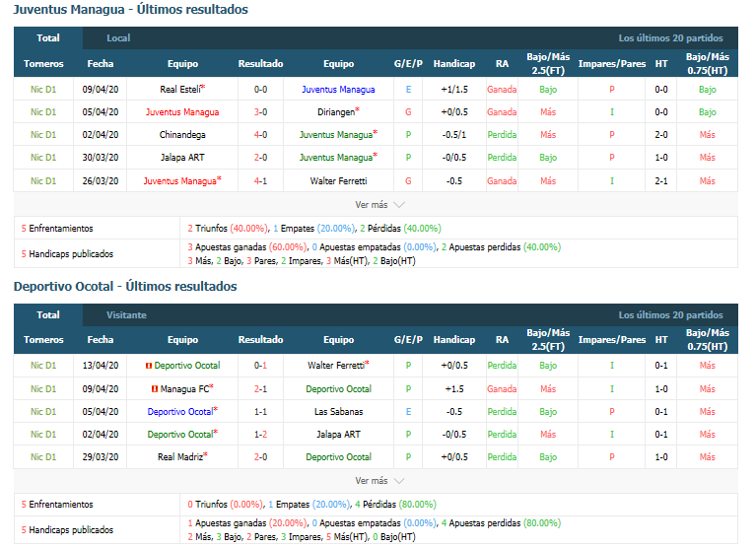Click the -0.5/1 handicap value
The height and width of the screenshot is (548, 756).
coord(454,134)
